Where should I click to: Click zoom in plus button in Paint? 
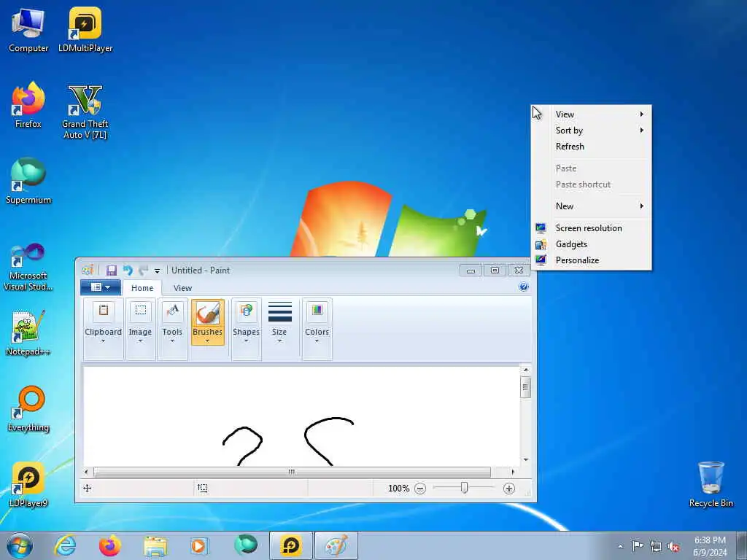point(508,489)
